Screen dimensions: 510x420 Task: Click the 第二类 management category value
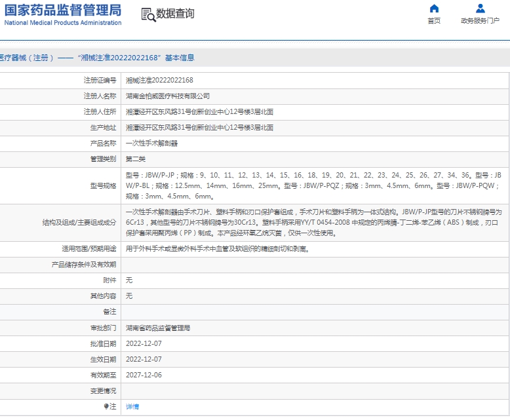[x=136, y=159]
